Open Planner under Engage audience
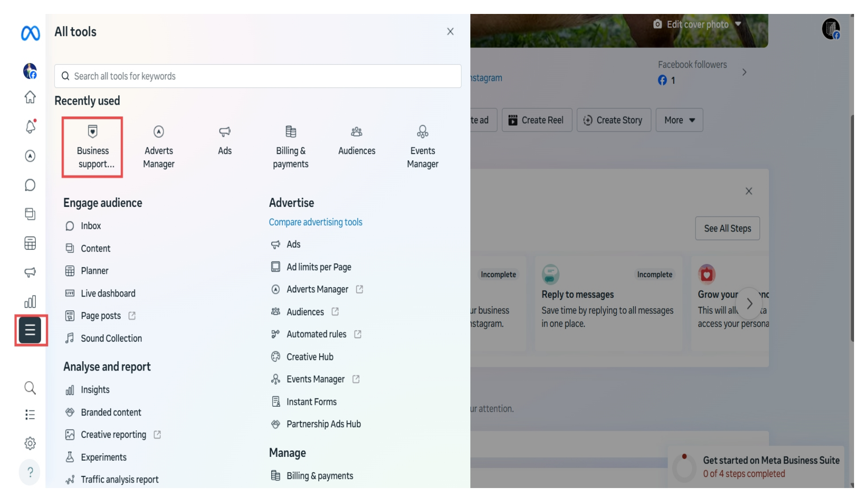The width and height of the screenshot is (868, 502). [x=87, y=271]
